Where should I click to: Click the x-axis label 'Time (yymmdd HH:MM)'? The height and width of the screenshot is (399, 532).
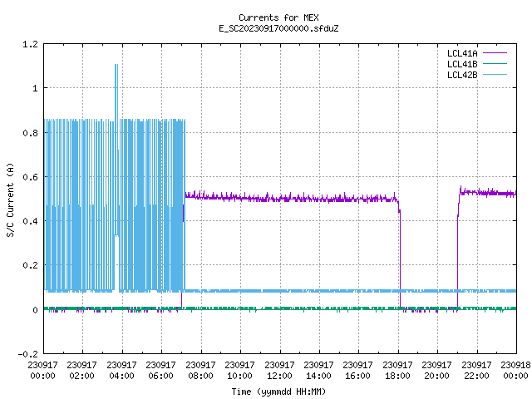[278, 392]
